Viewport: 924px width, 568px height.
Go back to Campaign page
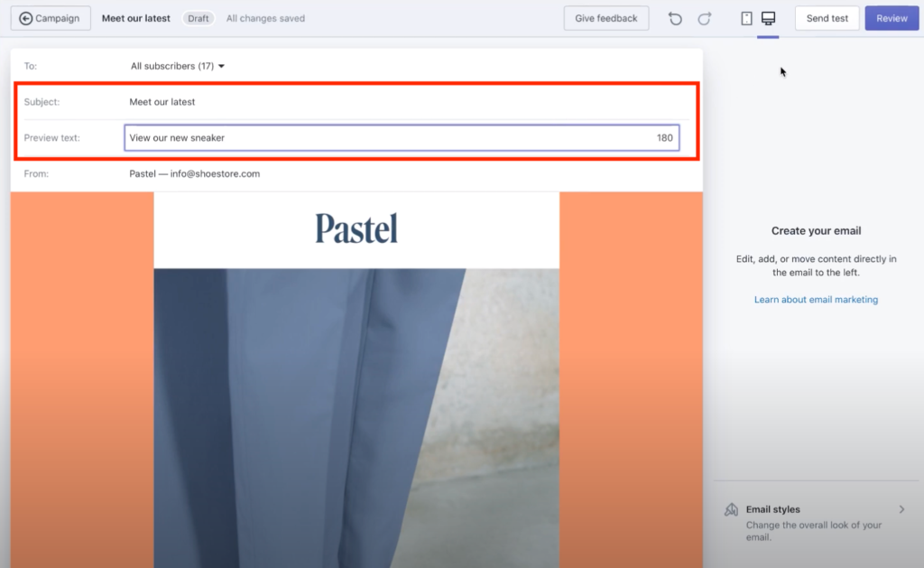pyautogui.click(x=51, y=18)
